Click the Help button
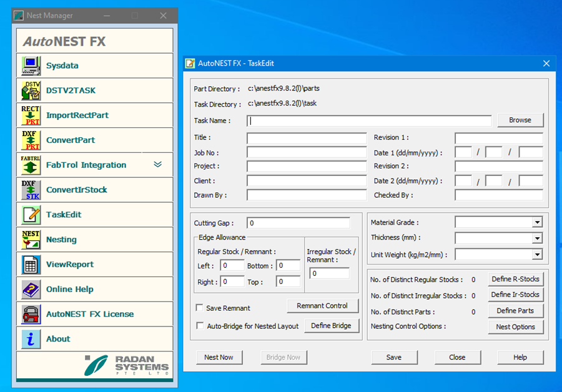The height and width of the screenshot is (392, 562). point(520,357)
